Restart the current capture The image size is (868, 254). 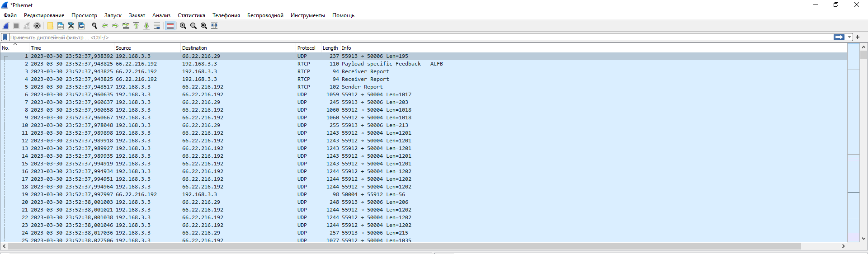(27, 26)
